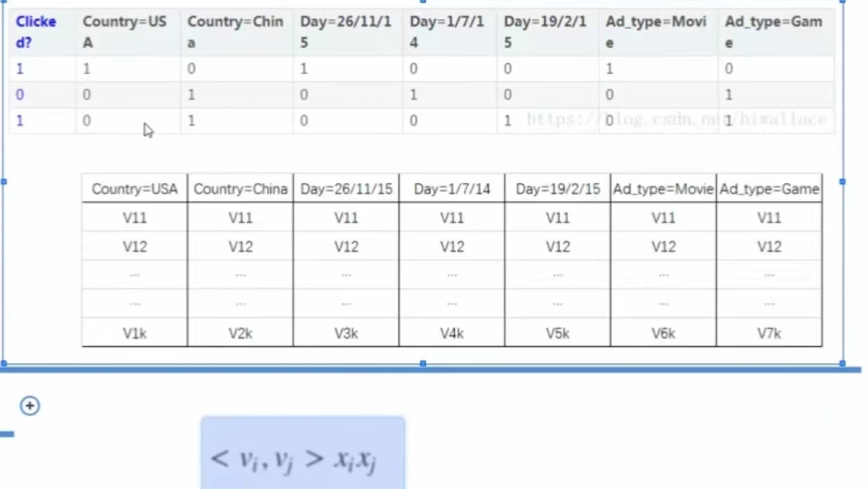Screen dimensions: 868x489
Task: Click the small blue bar at the left margin
Action: [7, 434]
